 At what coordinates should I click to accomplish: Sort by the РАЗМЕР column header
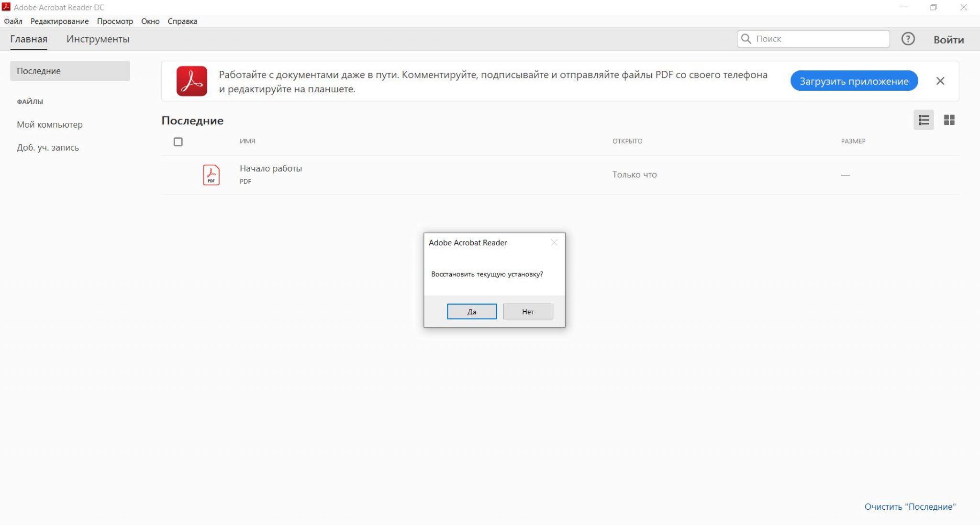pos(853,141)
